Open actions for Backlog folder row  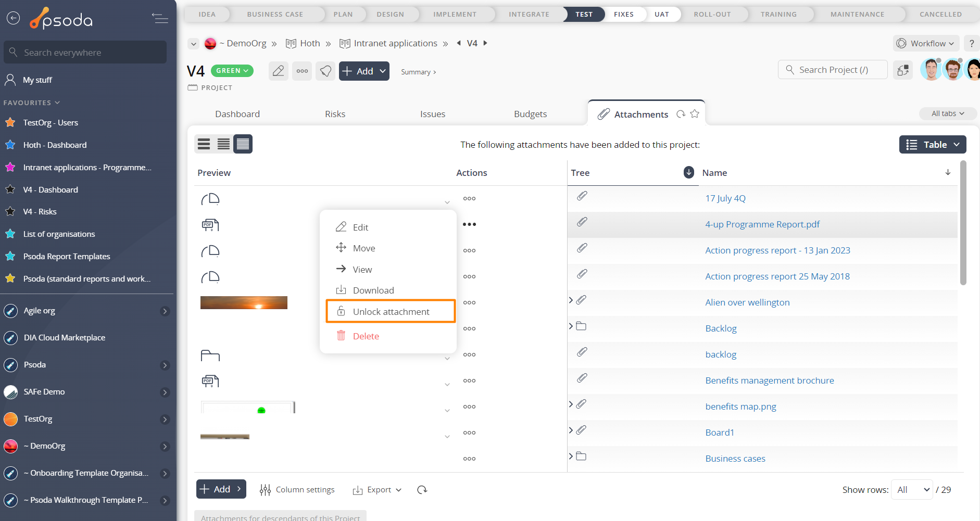469,328
